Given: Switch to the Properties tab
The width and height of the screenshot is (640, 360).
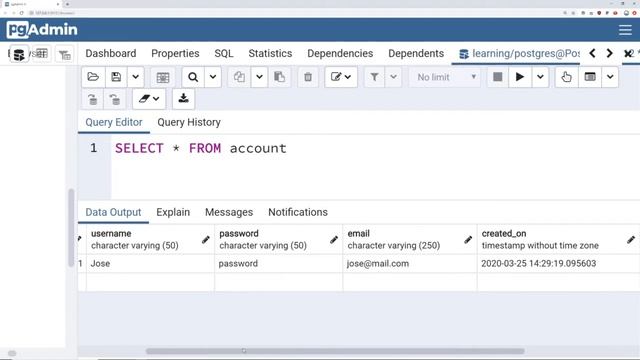Looking at the screenshot, I should tap(175, 53).
